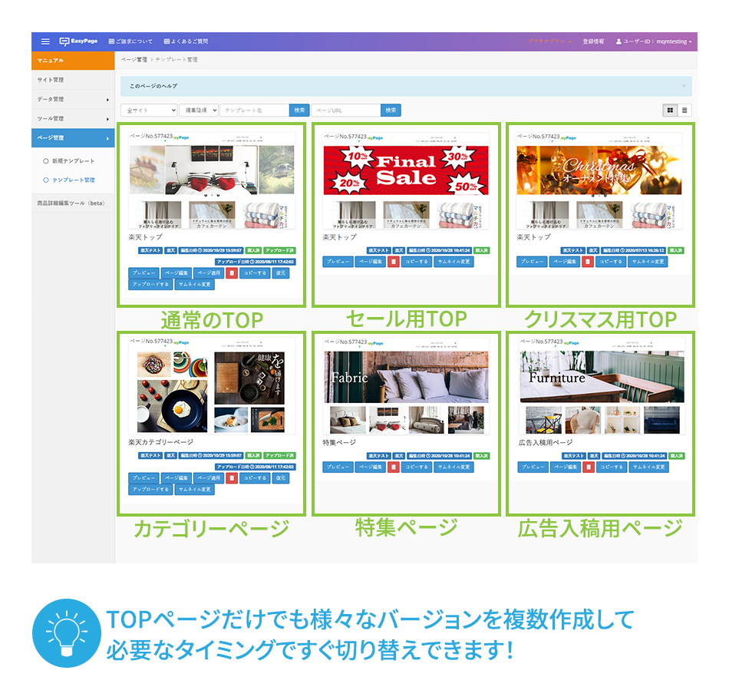This screenshot has width=729, height=700.
Task: Open よくあるご質問 FAQ in the header
Action: [x=186, y=41]
